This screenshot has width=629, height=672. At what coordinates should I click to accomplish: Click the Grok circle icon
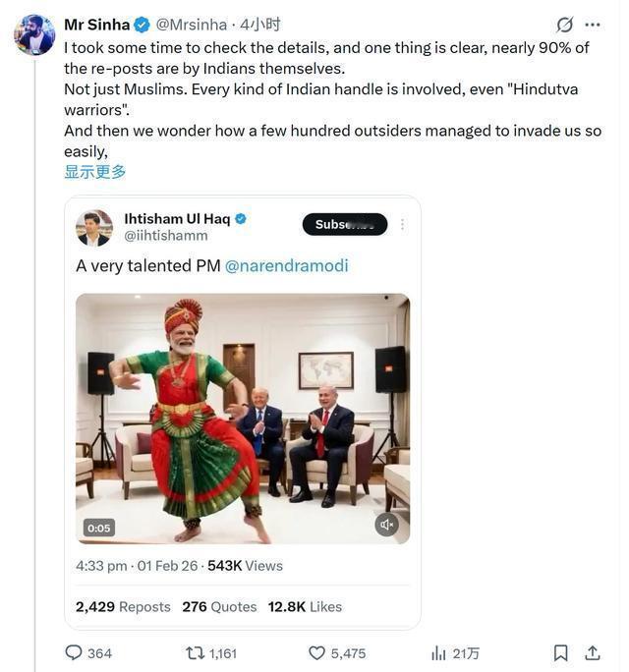[x=564, y=25]
